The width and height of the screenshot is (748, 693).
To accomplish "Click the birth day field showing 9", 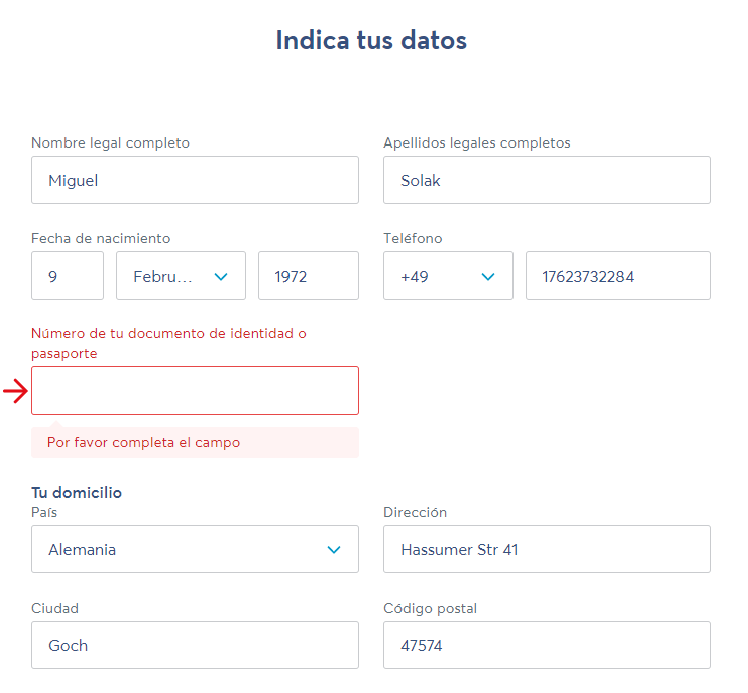I will point(67,276).
